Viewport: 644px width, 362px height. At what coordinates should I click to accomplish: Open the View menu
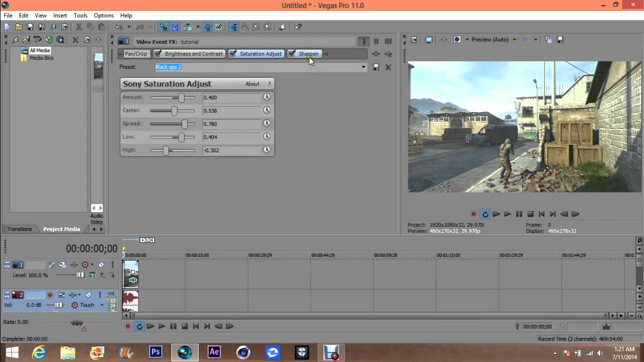click(x=41, y=16)
